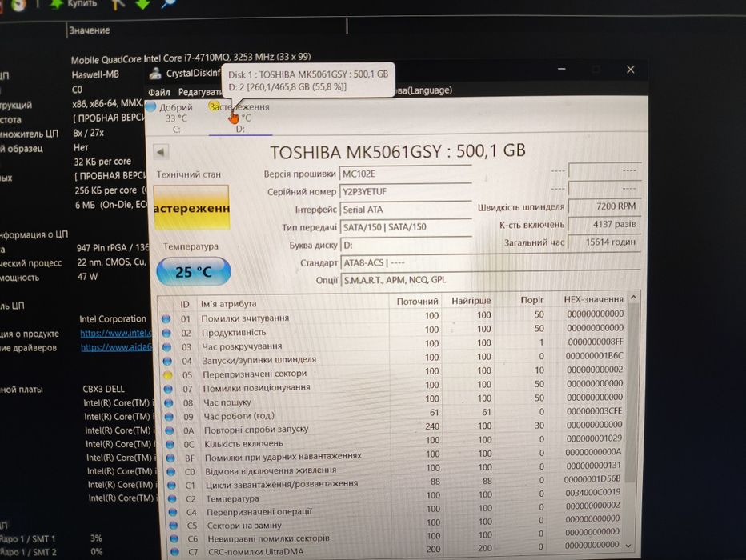This screenshot has height=560, width=746.
Task: Click status icon for C6 Невиправні помилки секторів
Action: point(174,539)
